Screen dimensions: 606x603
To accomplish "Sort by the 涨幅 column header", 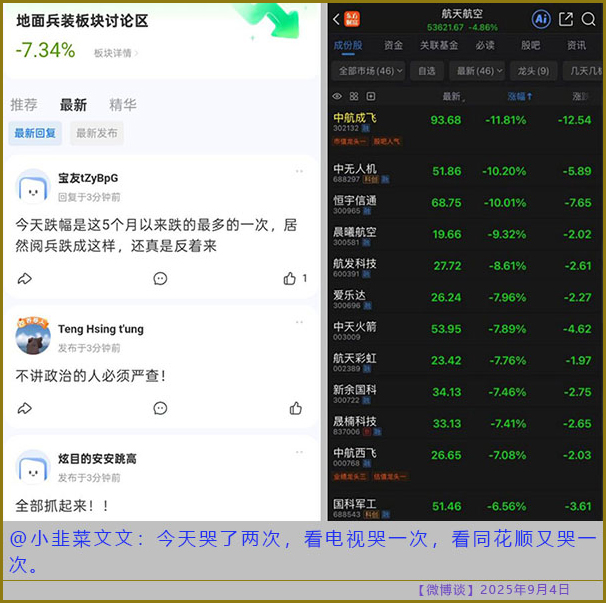I will pos(519,97).
